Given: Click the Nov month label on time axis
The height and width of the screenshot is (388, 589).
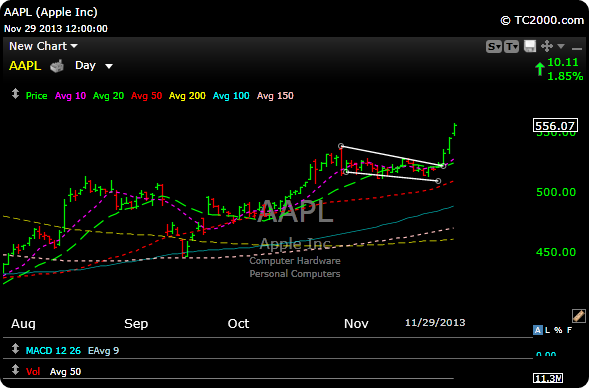Looking at the screenshot, I should click(356, 324).
